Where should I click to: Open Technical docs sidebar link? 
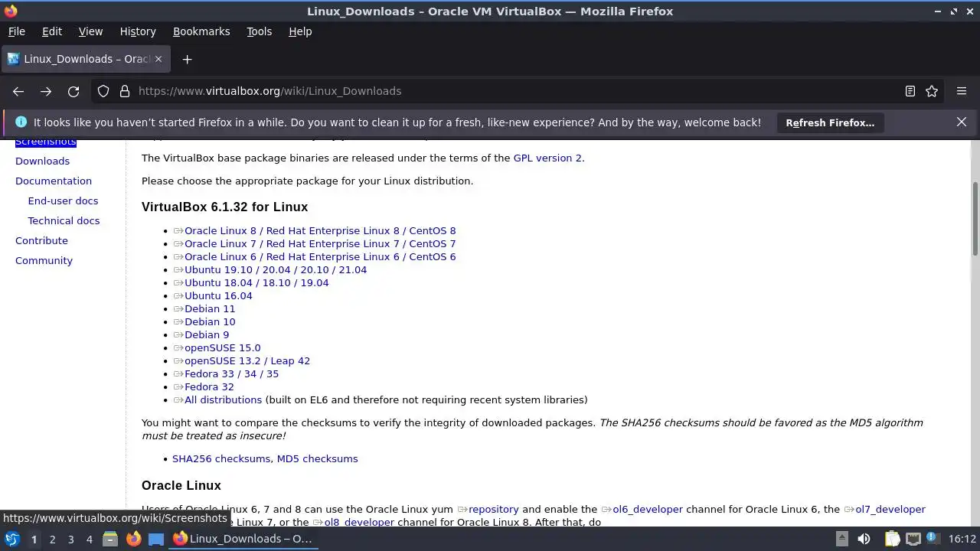pos(64,220)
